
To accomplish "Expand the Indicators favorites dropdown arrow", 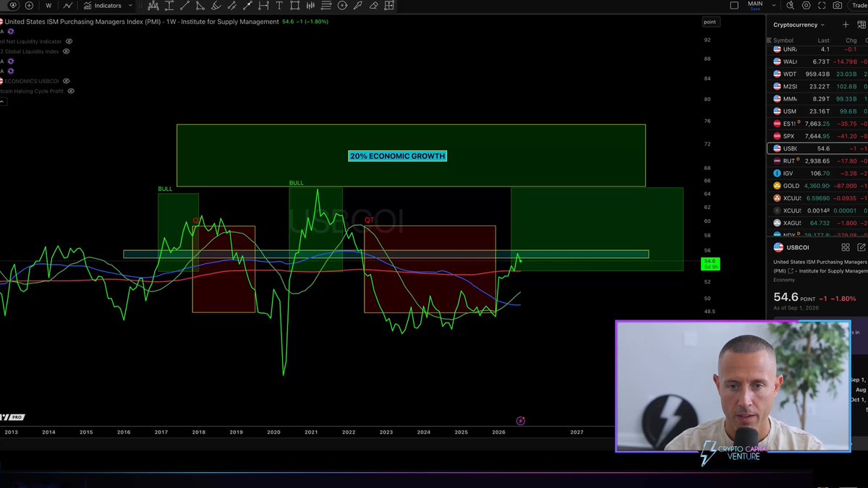I will pyautogui.click(x=130, y=5).
